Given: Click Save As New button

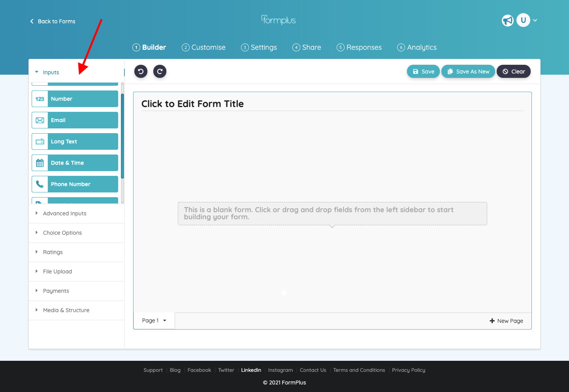Looking at the screenshot, I should click(468, 72).
